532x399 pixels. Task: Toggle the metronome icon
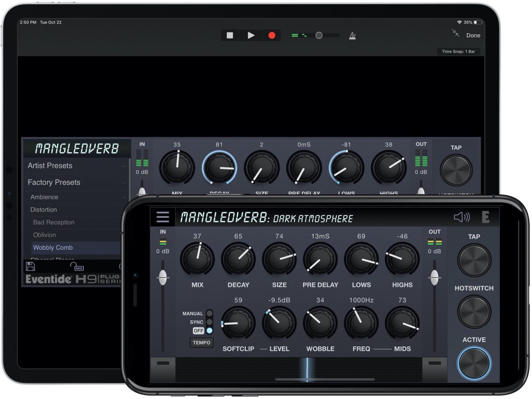tap(353, 35)
